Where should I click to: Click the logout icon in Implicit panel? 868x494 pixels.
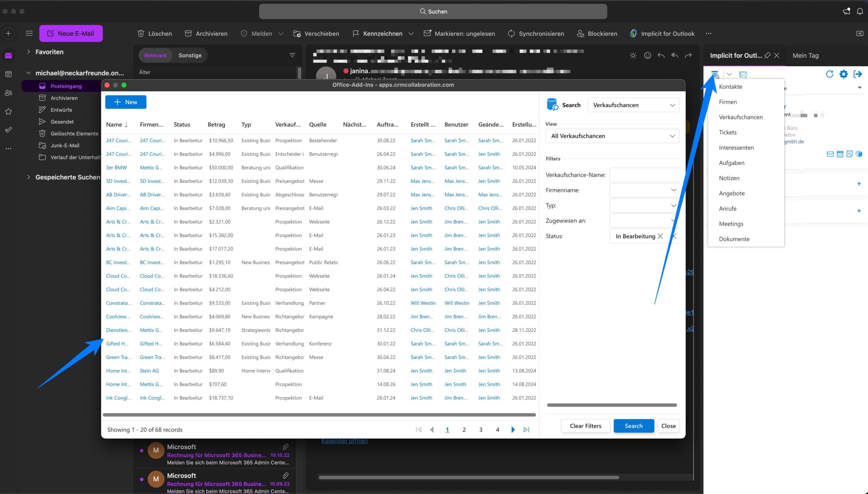857,74
